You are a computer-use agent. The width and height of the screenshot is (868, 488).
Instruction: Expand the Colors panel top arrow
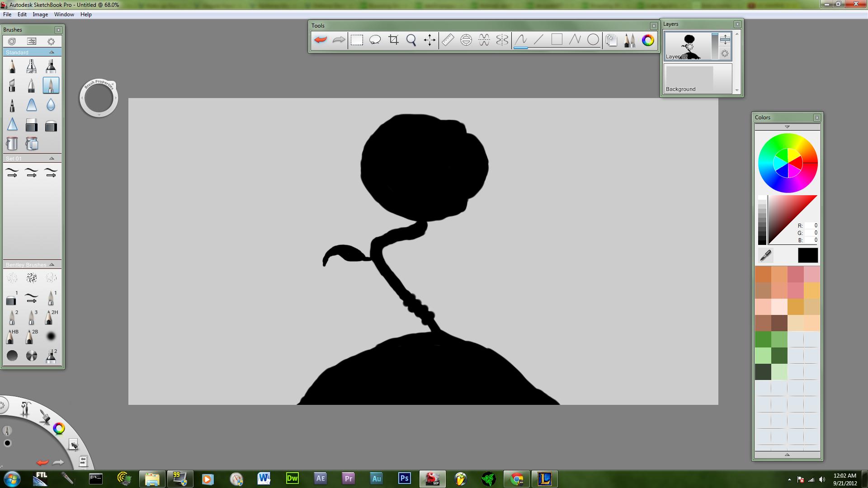tap(787, 127)
